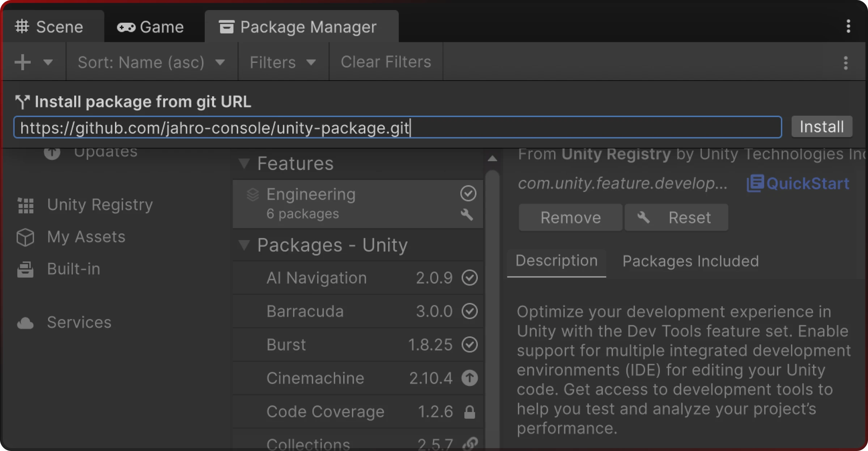Click the Remove button
Screen dimensions: 868x451
coord(570,218)
